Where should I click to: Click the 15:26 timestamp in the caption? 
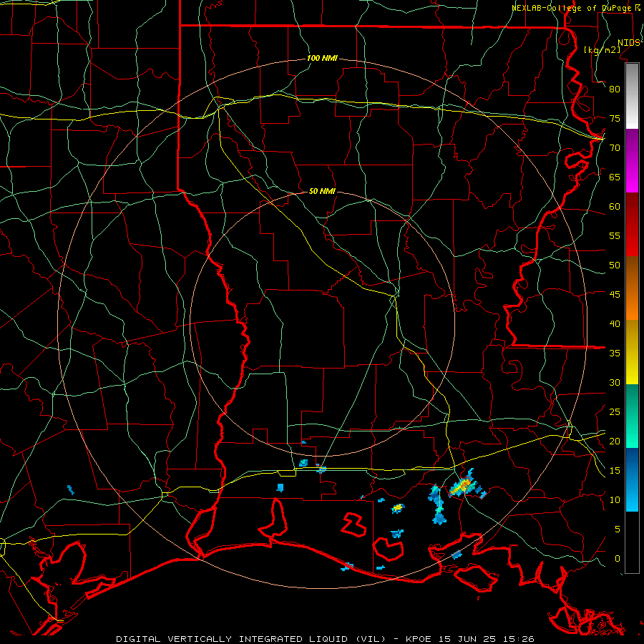[x=519, y=639]
